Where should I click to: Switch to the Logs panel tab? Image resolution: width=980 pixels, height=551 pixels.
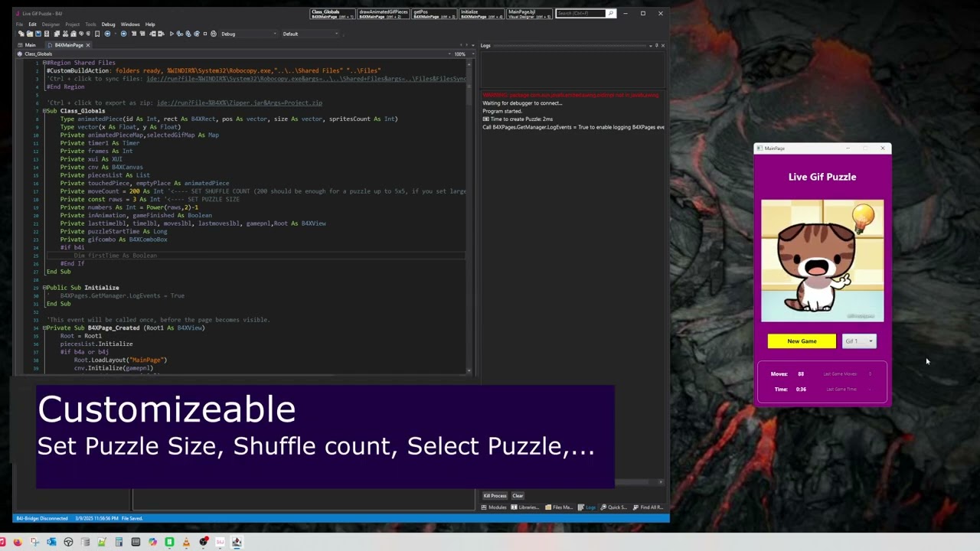tap(587, 507)
